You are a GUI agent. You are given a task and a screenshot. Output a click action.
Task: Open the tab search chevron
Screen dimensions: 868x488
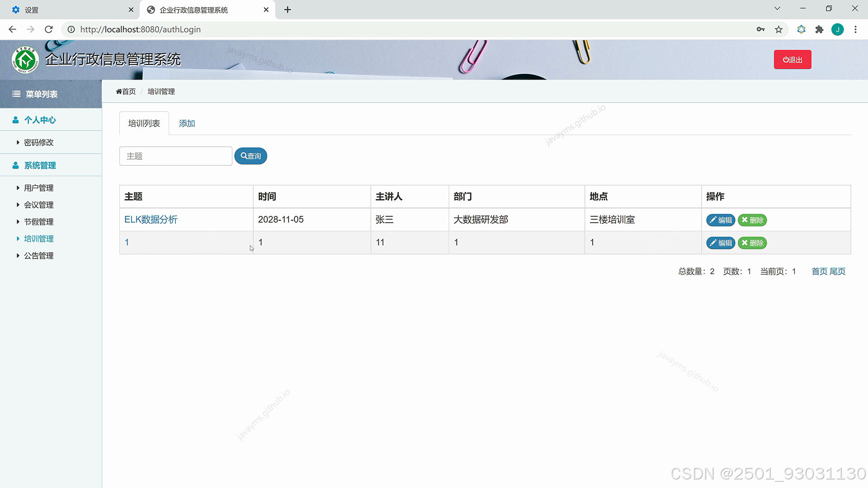pyautogui.click(x=777, y=9)
